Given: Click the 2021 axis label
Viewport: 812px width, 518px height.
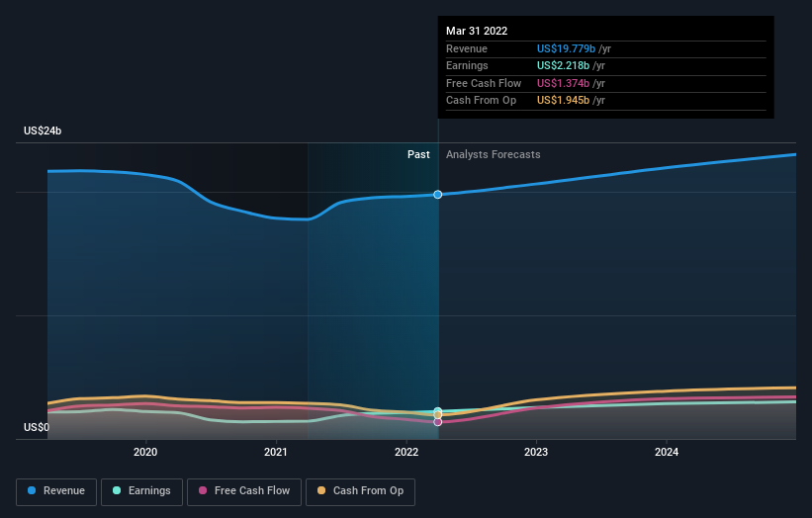Looking at the screenshot, I should point(276,452).
